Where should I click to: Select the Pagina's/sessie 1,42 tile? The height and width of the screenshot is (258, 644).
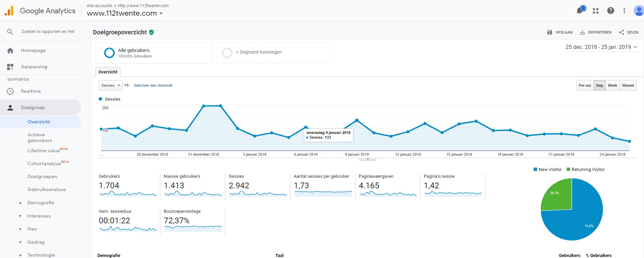point(453,186)
